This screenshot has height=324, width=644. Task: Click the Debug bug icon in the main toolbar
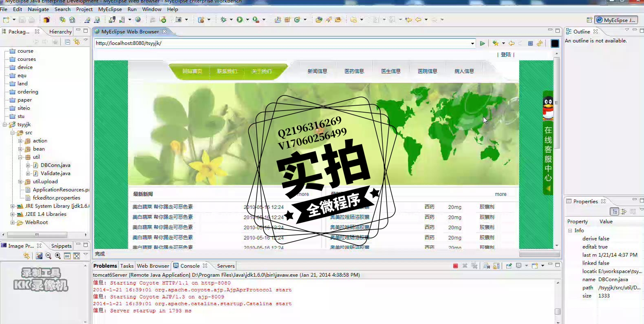tap(223, 20)
